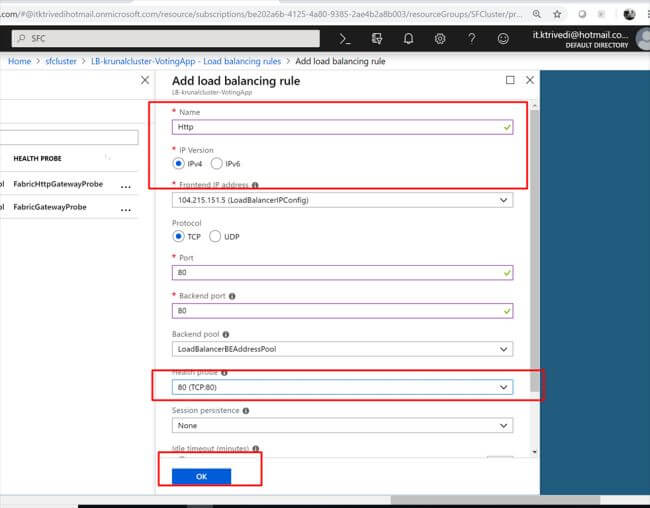The image size is (650, 508).
Task: Click the Backend pool info icon
Action: coord(226,334)
